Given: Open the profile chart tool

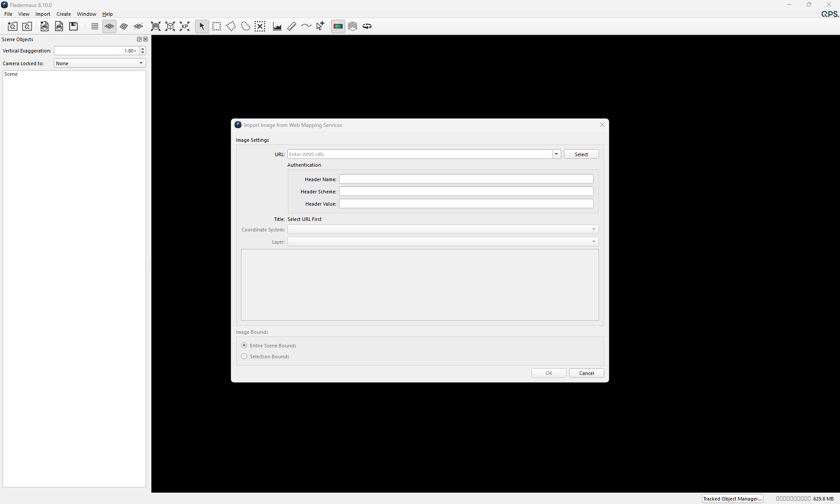Looking at the screenshot, I should (x=277, y=26).
